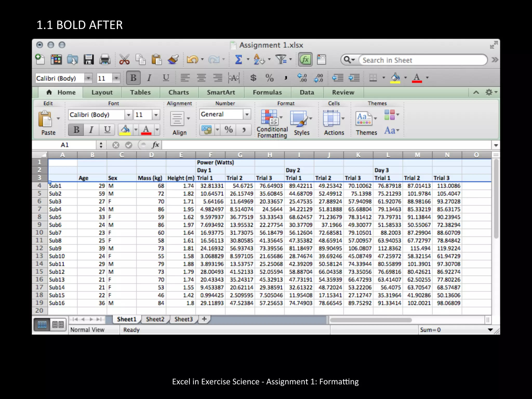Switch to the Formulas ribbon tab

pos(267,92)
